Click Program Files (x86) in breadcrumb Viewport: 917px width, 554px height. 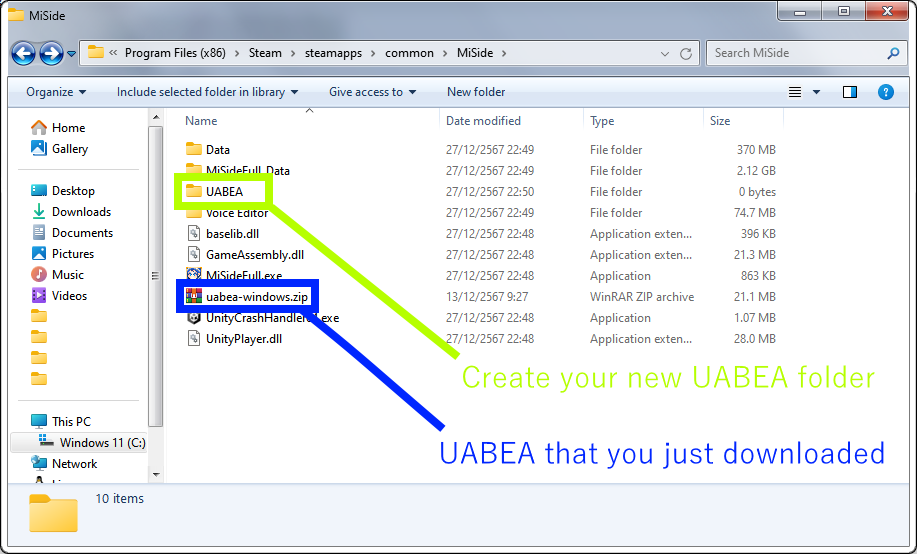175,53
